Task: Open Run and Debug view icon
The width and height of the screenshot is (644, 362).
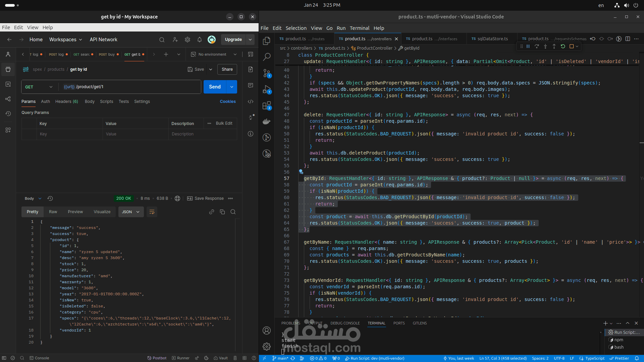Action: (x=267, y=89)
